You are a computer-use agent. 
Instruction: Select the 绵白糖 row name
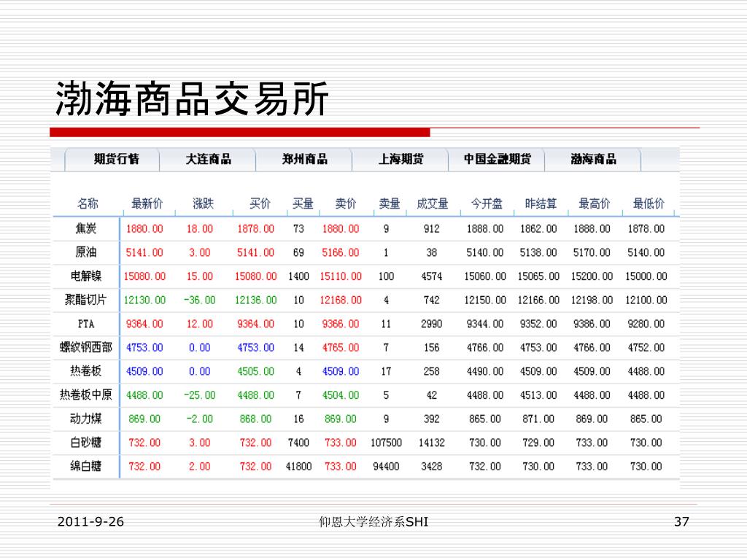click(86, 467)
